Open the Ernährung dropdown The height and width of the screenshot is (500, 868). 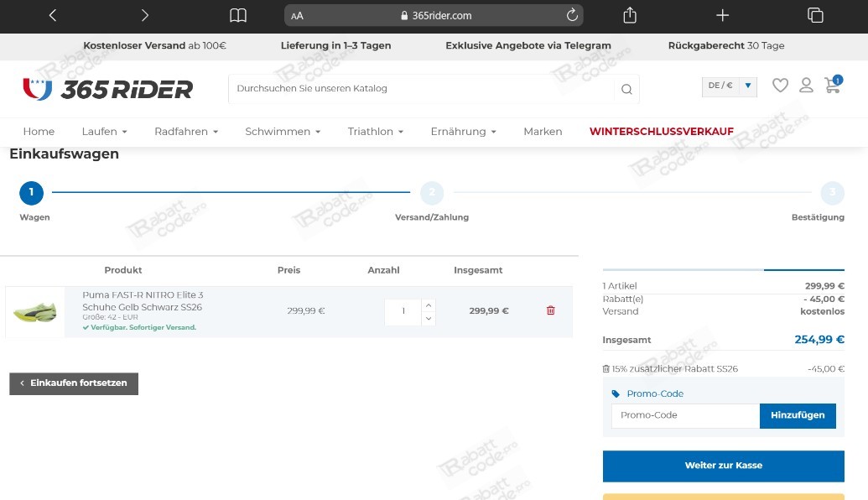click(x=463, y=131)
